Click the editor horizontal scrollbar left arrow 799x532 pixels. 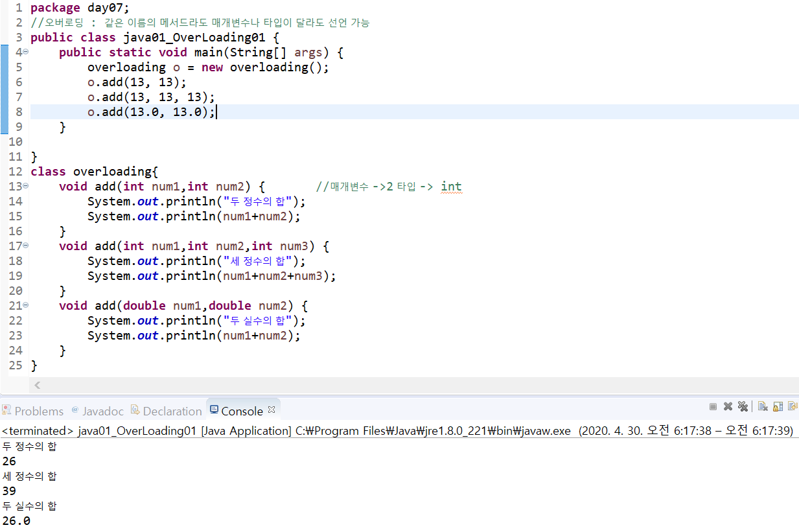(x=37, y=385)
